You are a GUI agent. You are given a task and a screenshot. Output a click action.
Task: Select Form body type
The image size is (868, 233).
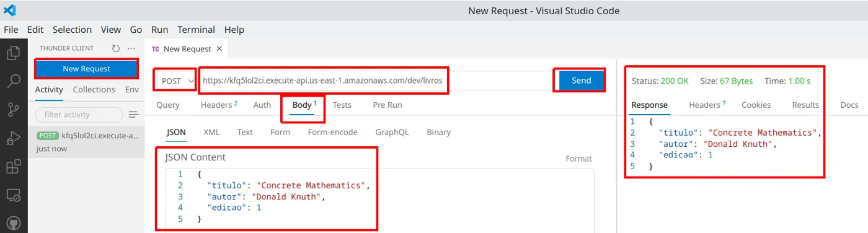tap(280, 132)
